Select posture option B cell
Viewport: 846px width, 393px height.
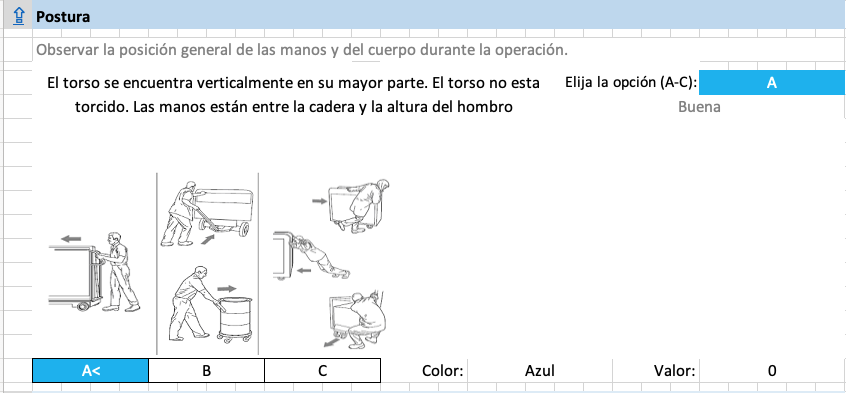click(207, 370)
